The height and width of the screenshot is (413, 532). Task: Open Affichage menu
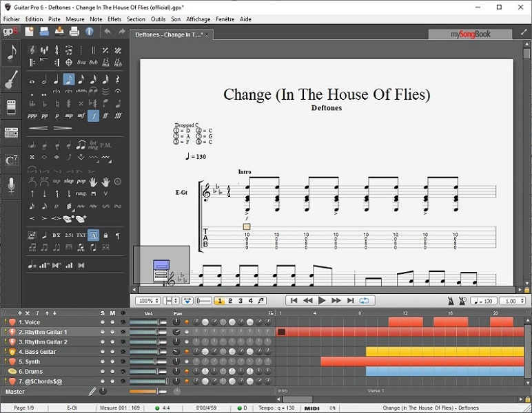tap(198, 19)
